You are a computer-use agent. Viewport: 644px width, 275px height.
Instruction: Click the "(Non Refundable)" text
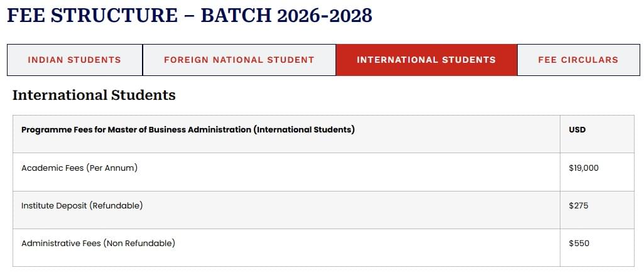click(139, 244)
